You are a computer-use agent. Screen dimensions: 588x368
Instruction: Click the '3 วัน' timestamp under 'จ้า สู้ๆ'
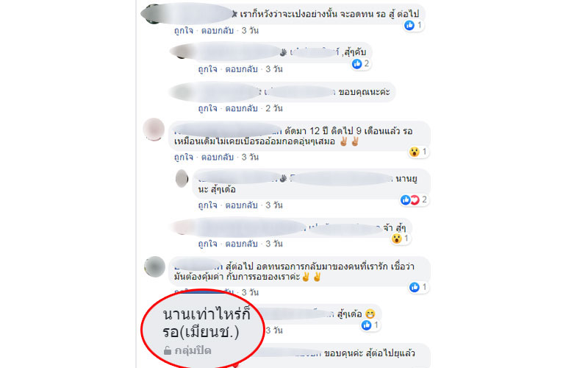[x=274, y=244]
